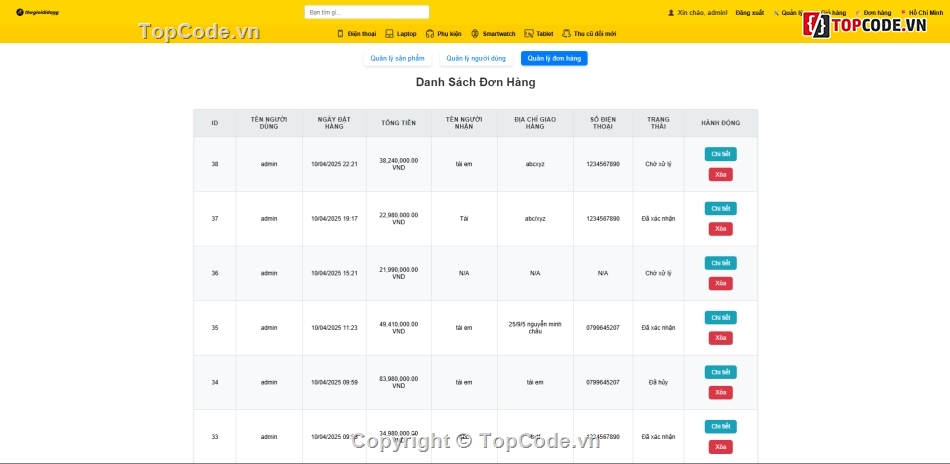Select the total 38,240,000.00 VND

(x=399, y=164)
